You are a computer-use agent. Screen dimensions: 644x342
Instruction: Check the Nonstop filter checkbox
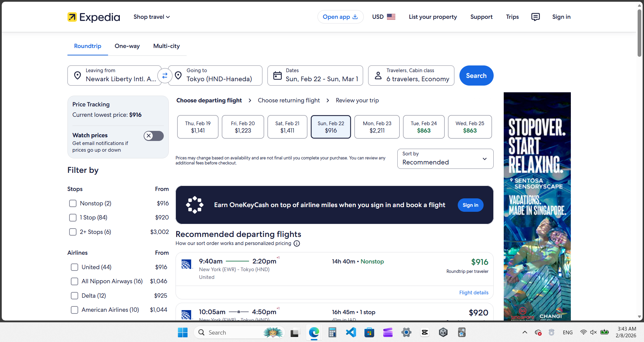click(73, 203)
